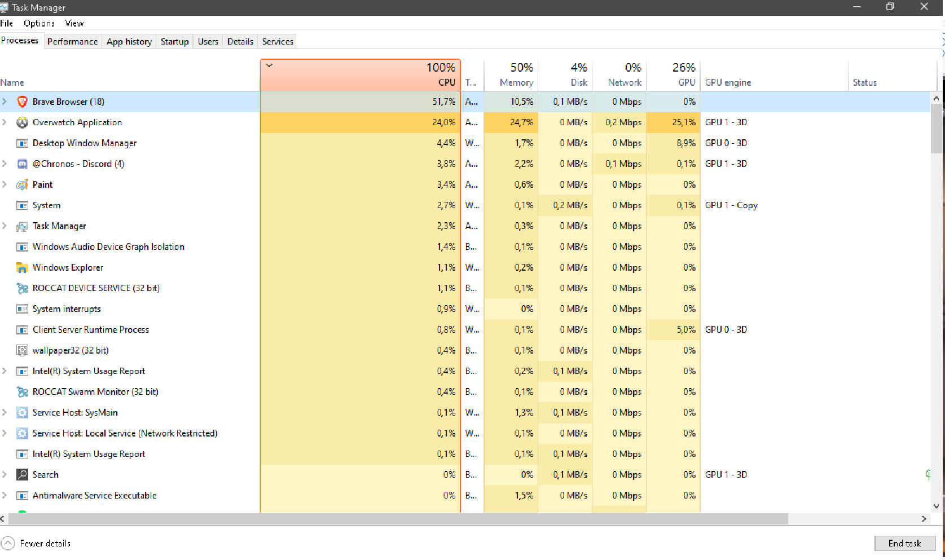The height and width of the screenshot is (560, 945).
Task: Click the Search magnifier icon
Action: tap(22, 475)
